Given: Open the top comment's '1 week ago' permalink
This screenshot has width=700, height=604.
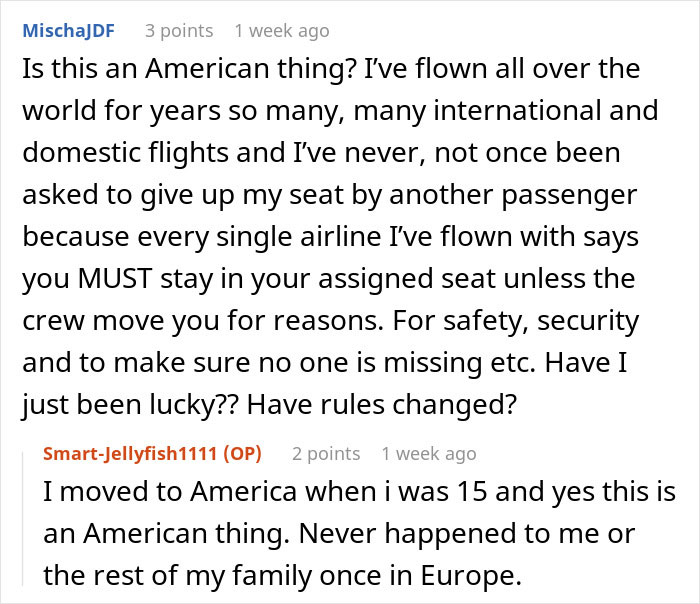Looking at the screenshot, I should 281,31.
